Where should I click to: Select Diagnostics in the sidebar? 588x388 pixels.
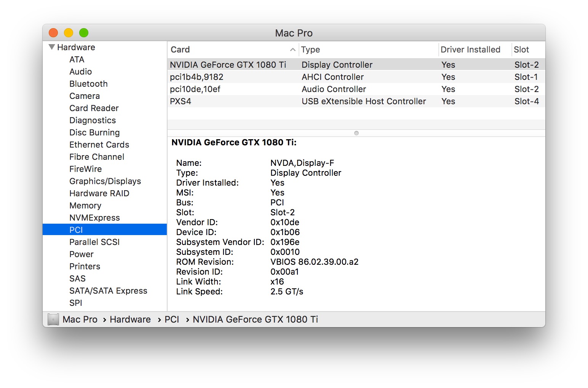coord(93,120)
